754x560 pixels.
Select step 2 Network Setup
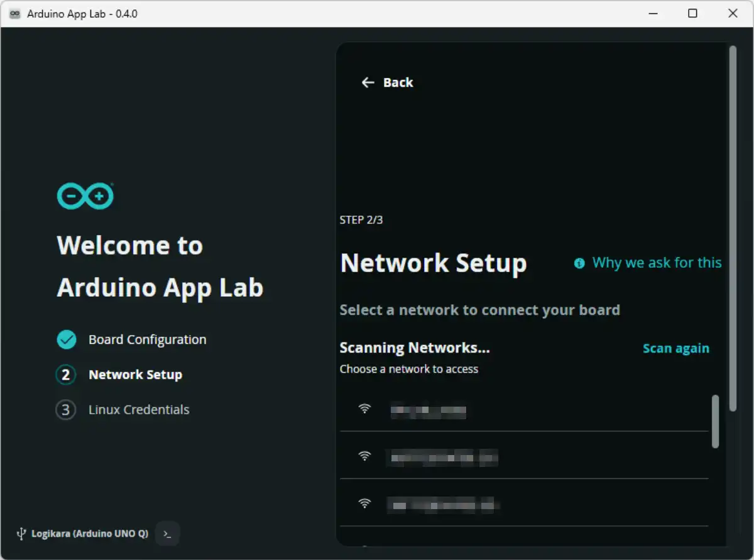click(x=135, y=375)
